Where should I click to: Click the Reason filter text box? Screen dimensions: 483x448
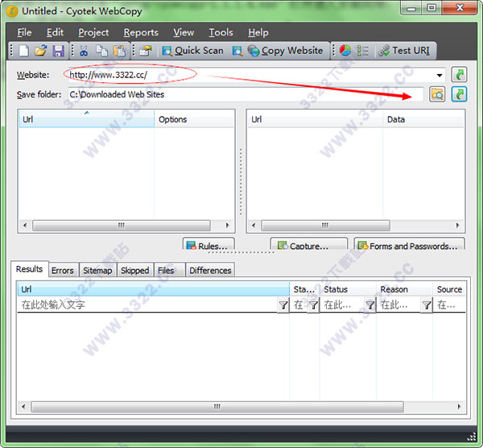point(398,305)
